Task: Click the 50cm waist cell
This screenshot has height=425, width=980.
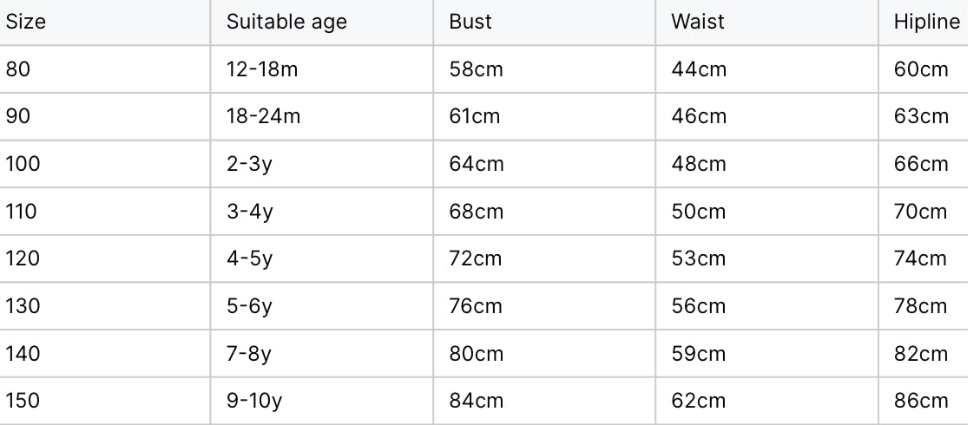Action: click(698, 211)
